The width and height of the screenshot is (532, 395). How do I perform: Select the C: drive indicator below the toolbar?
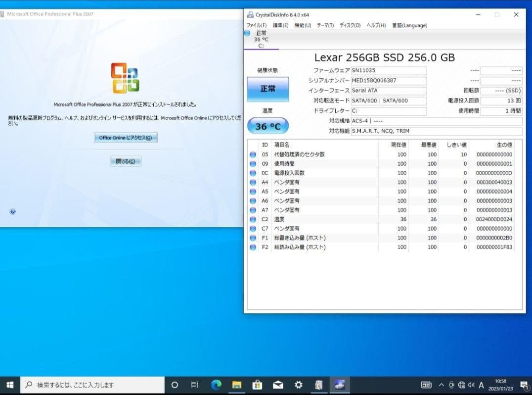point(261,40)
